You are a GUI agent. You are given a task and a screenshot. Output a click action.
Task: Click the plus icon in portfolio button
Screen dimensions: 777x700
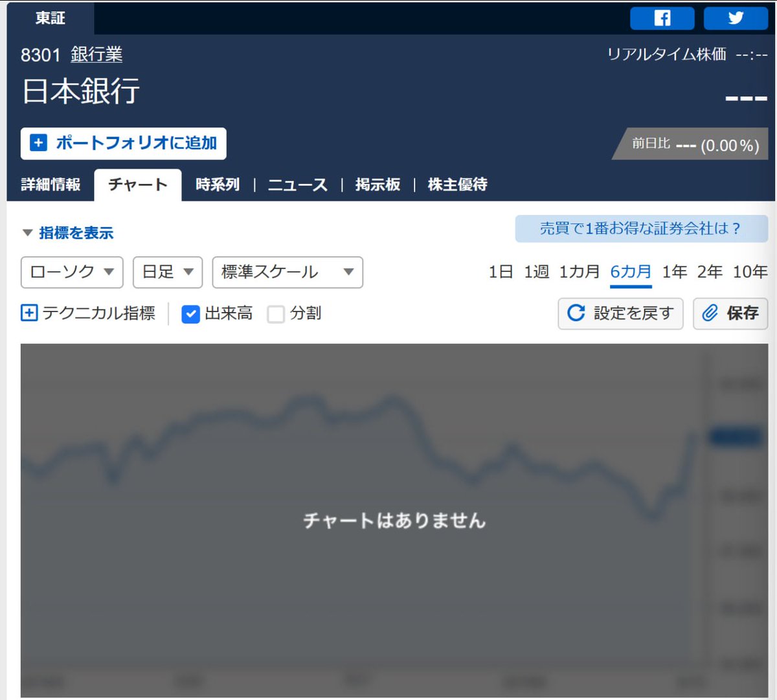pyautogui.click(x=39, y=143)
